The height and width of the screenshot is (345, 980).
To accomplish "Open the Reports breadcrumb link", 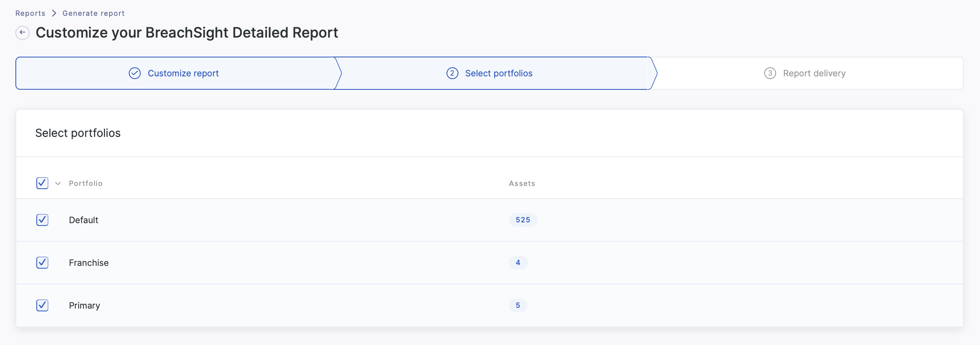I will (x=30, y=13).
